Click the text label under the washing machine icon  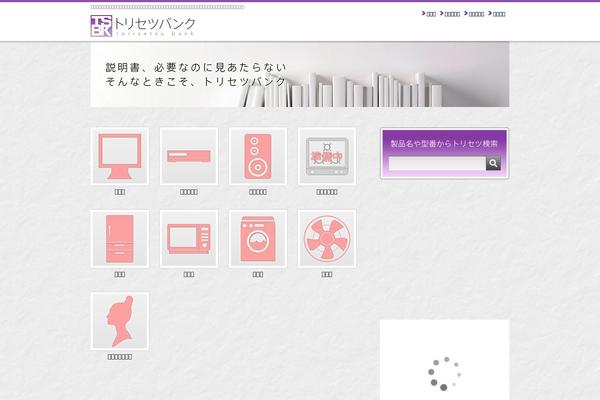[x=258, y=274]
